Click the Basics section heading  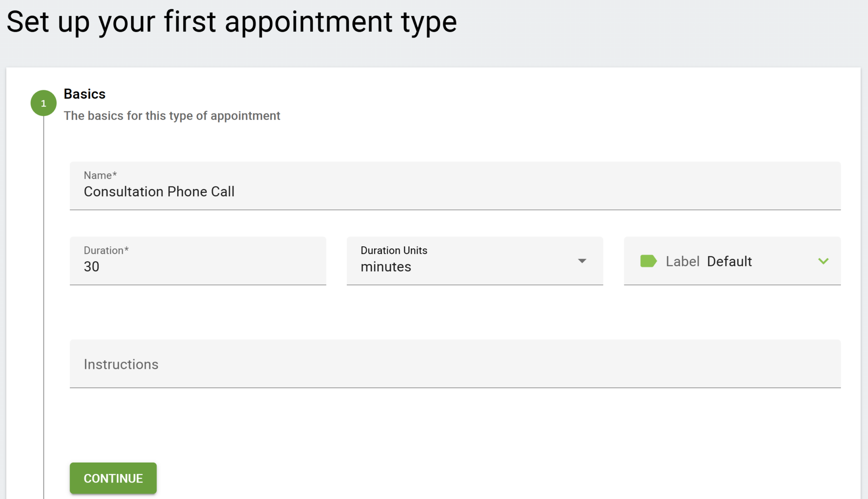pyautogui.click(x=84, y=94)
